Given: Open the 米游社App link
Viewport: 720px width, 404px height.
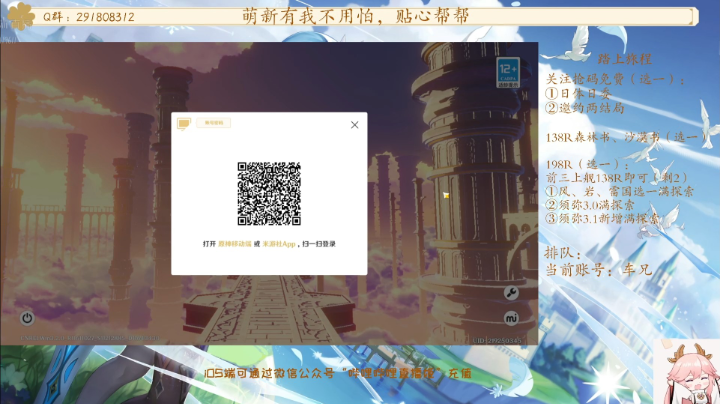Looking at the screenshot, I should (x=279, y=244).
